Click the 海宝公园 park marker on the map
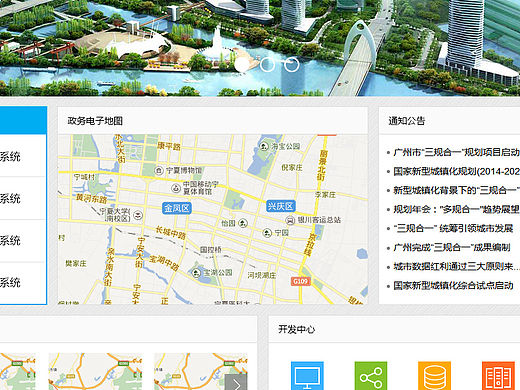 point(264,146)
